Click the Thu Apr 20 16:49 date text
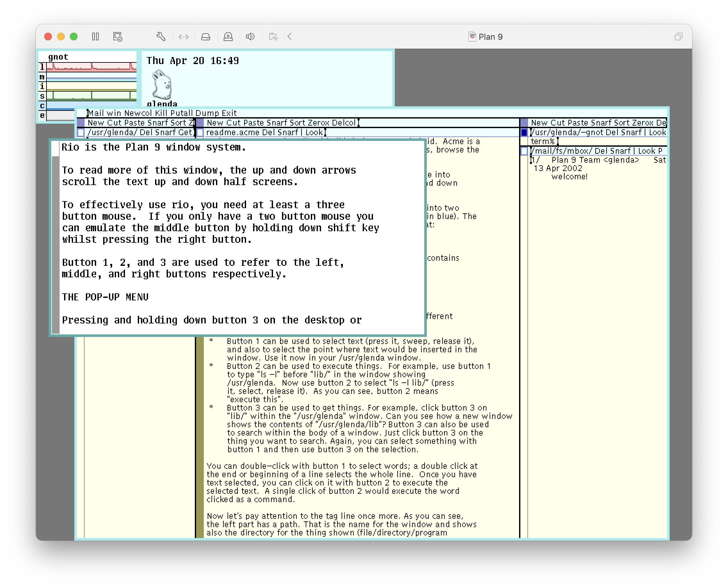Viewport: 728px width, 588px height. pos(193,61)
